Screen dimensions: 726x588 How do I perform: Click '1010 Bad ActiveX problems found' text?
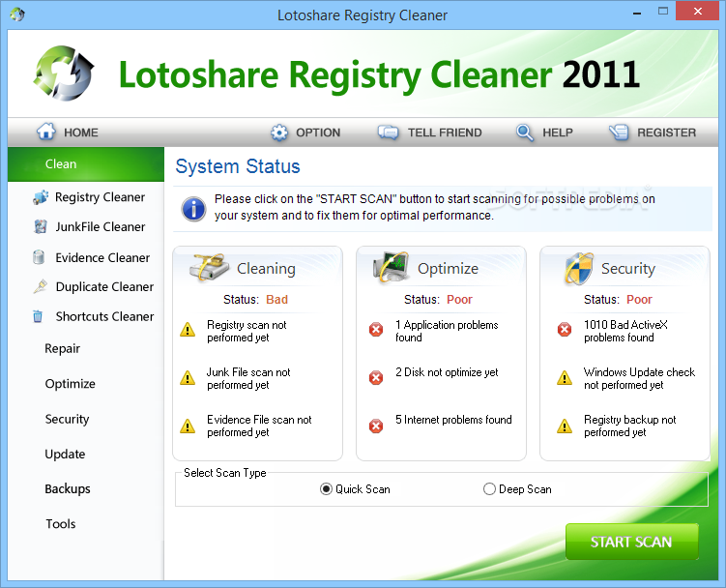click(625, 331)
